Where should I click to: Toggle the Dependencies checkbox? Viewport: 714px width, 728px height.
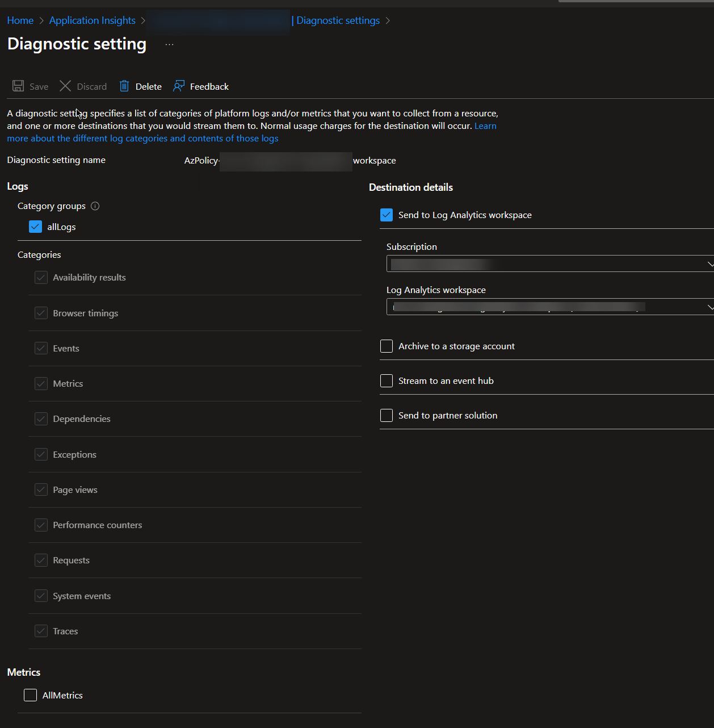coord(41,419)
